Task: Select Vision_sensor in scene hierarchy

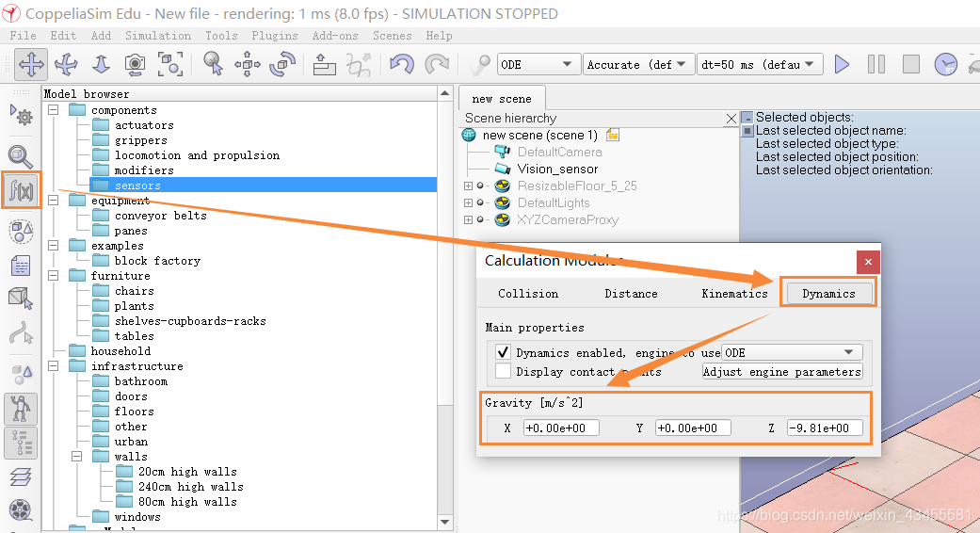Action: pyautogui.click(x=557, y=169)
